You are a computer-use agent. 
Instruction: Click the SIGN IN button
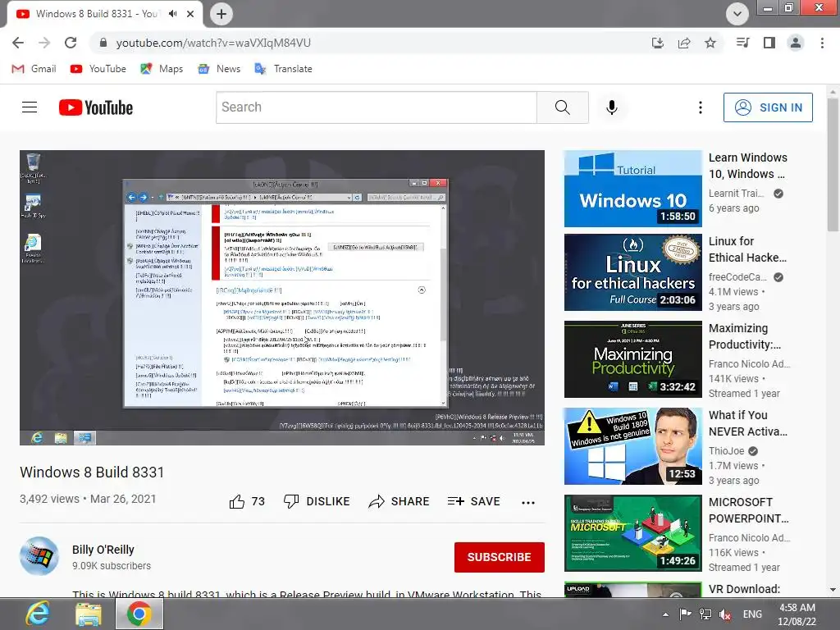(x=768, y=107)
